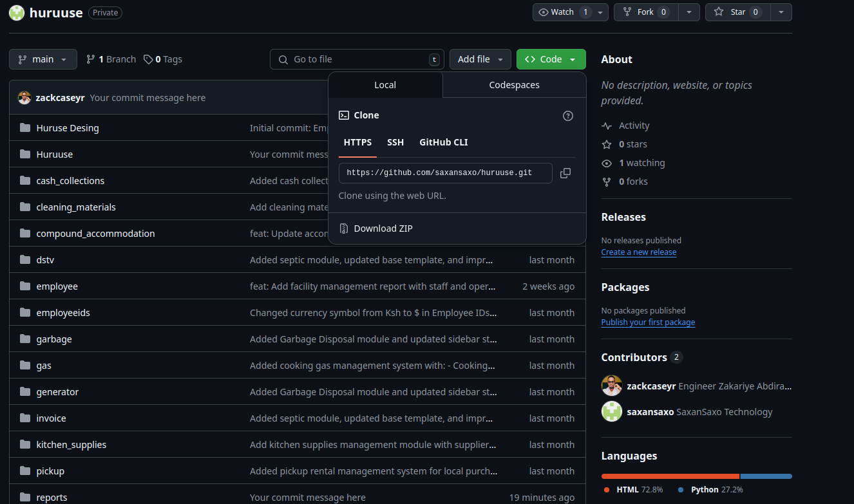Open zackcaseyr avatar in commit header
The image size is (854, 504).
24,98
